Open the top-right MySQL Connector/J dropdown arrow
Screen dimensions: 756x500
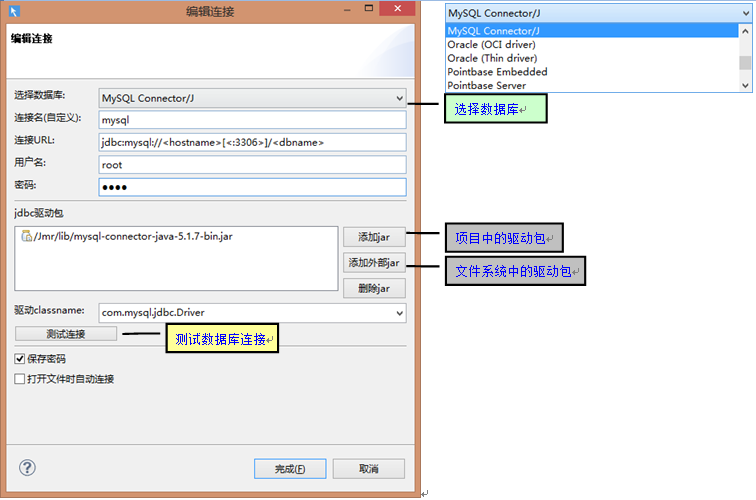(x=745, y=14)
